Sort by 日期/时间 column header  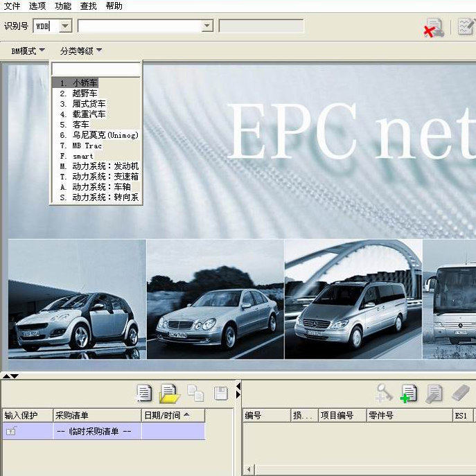(x=173, y=415)
